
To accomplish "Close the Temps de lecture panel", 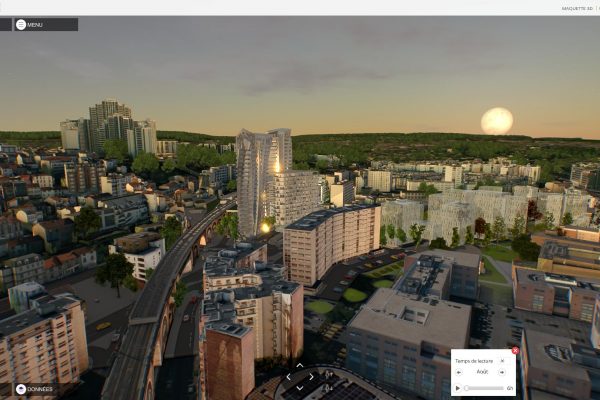I will (515, 351).
